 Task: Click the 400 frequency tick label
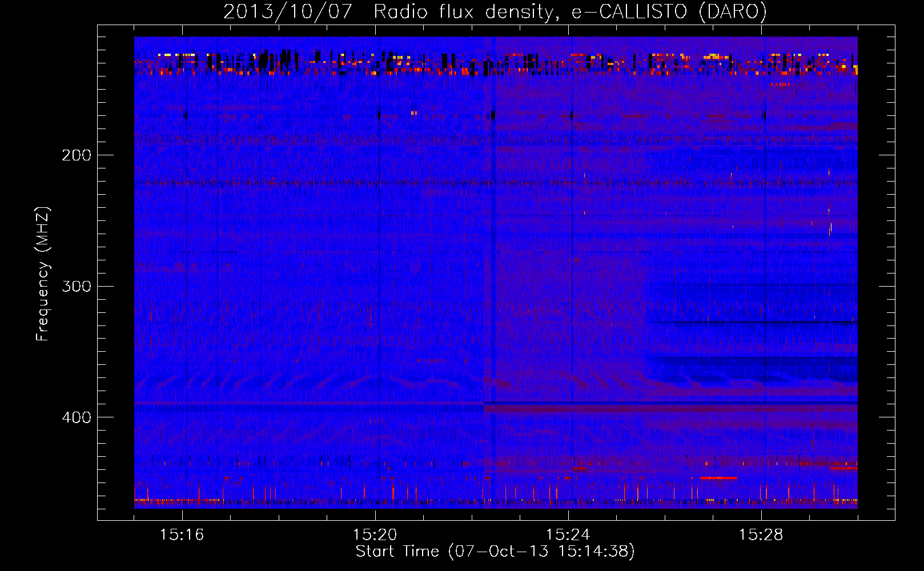click(76, 417)
